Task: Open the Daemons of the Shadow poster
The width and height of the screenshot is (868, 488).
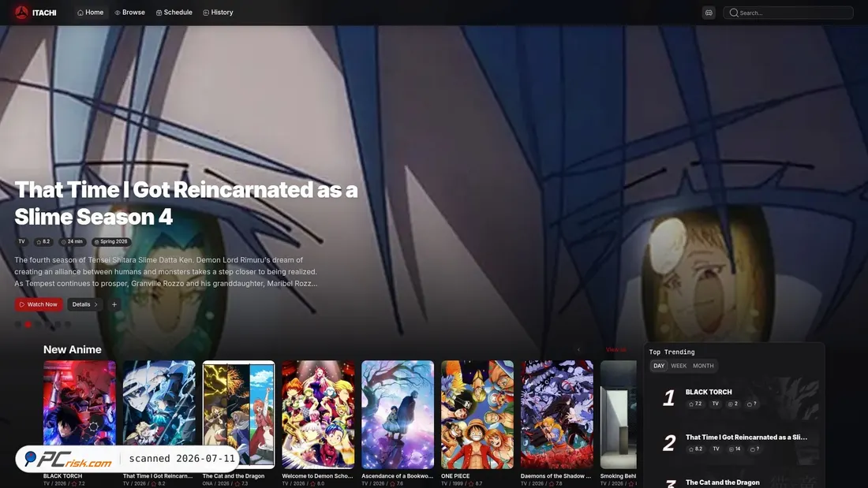Action: (556, 415)
